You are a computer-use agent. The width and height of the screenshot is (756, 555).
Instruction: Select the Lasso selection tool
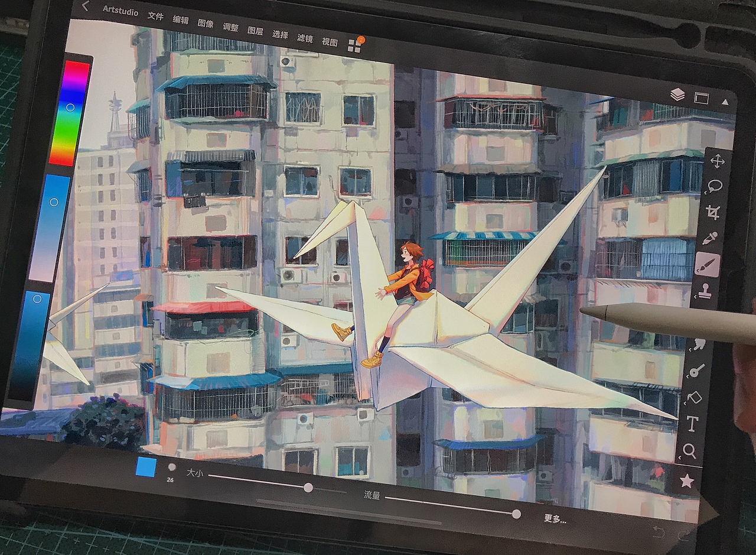click(x=715, y=186)
